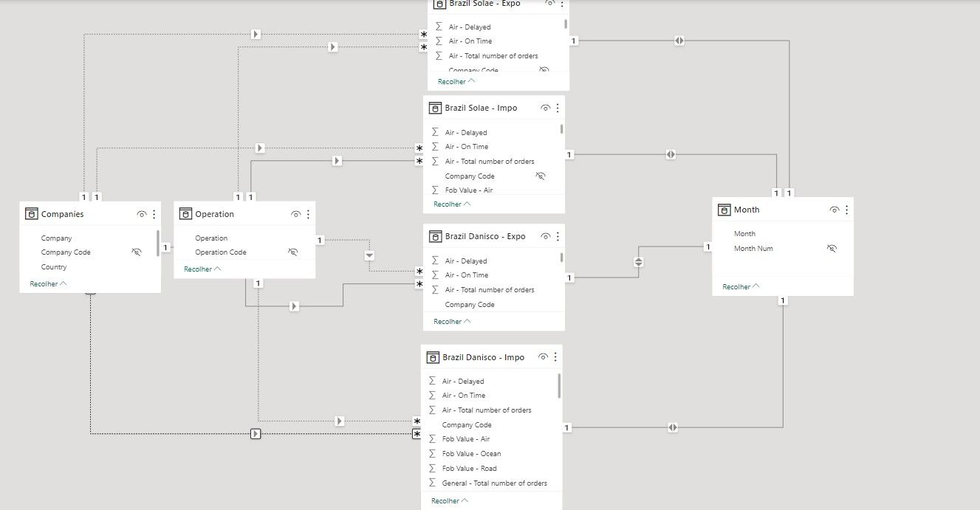Viewport: 980px width, 510px height.
Task: Click scrollbar in Brazil Danisco - Impo table
Action: 559,385
